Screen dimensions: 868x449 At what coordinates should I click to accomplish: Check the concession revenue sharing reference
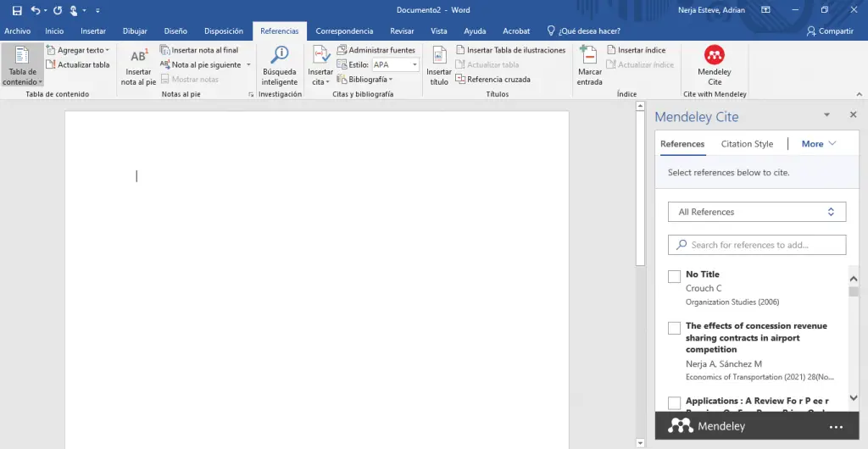tap(674, 328)
